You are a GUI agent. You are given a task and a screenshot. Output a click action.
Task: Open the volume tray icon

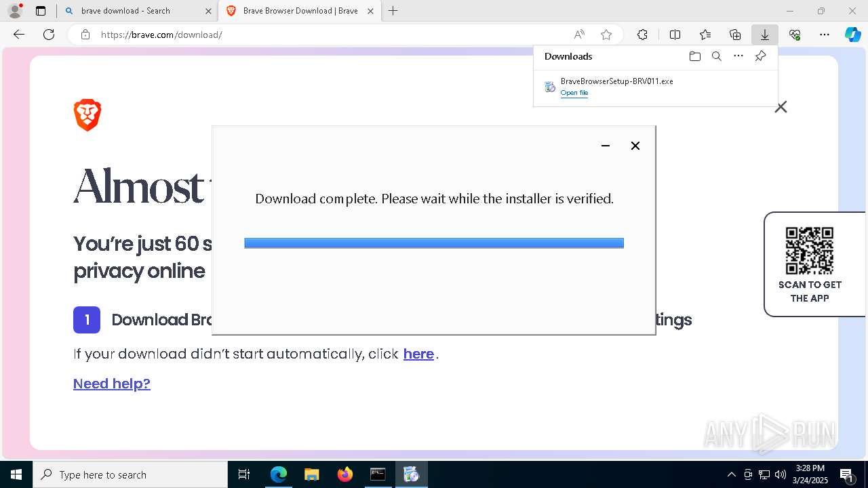781,474
